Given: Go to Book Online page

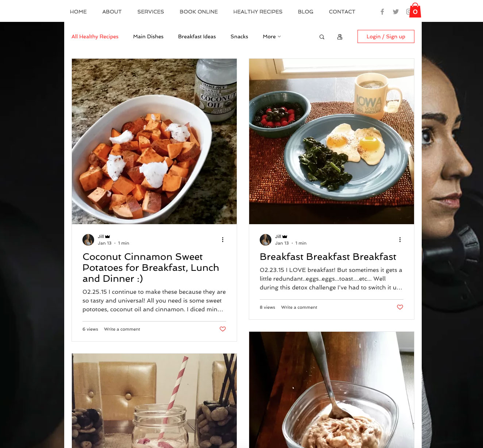Looking at the screenshot, I should (199, 12).
